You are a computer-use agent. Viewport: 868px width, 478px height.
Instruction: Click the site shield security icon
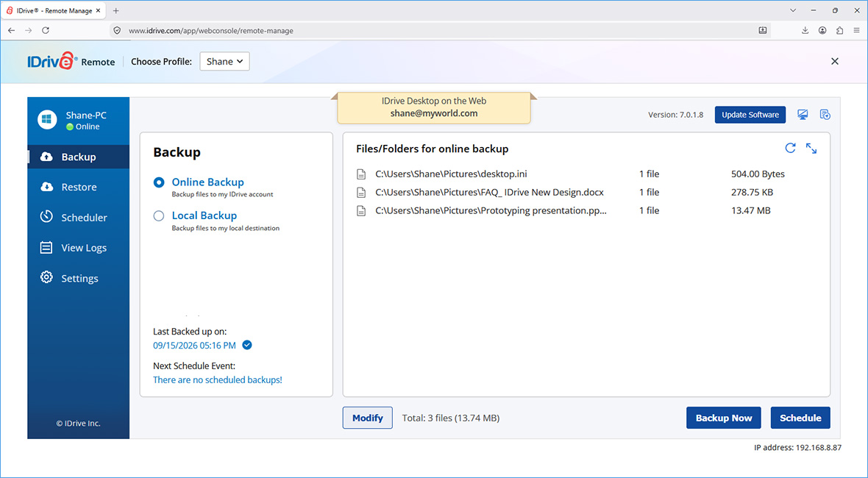pos(117,30)
